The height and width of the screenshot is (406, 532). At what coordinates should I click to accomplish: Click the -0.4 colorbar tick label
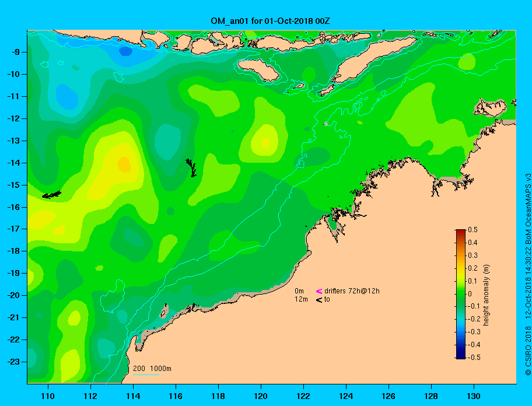(474, 345)
